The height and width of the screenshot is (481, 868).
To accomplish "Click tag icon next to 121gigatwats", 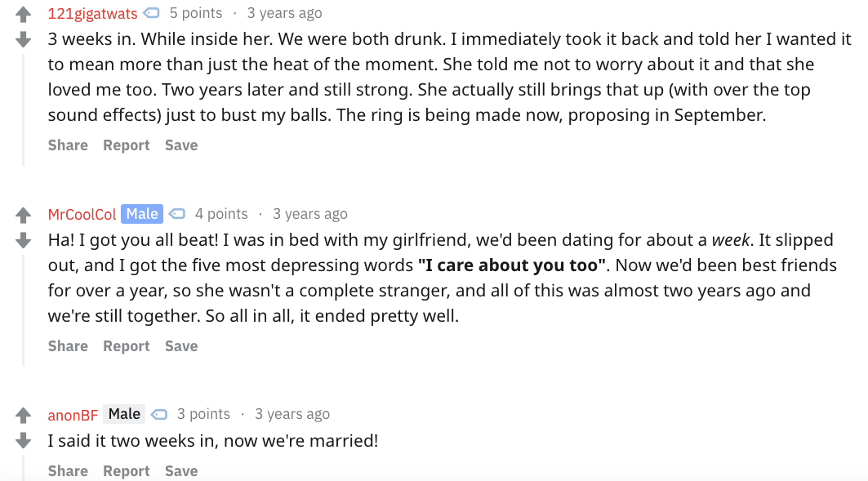I will [x=151, y=13].
